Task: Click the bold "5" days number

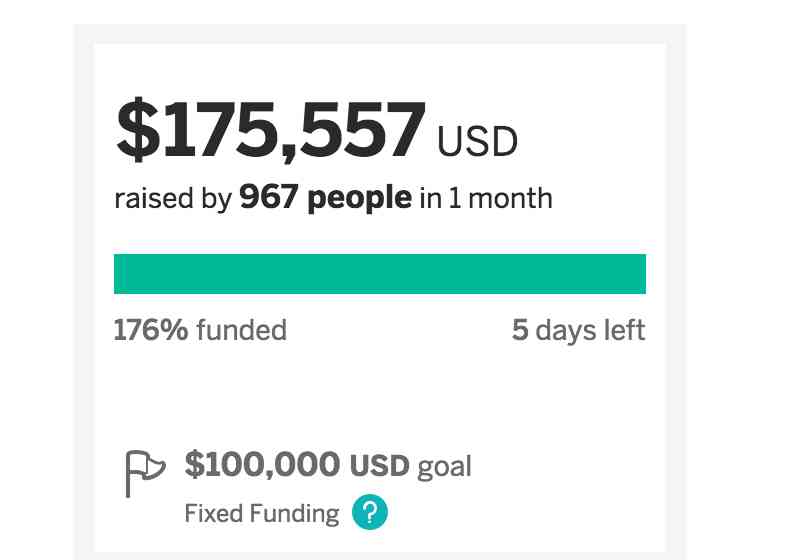Action: click(x=520, y=330)
